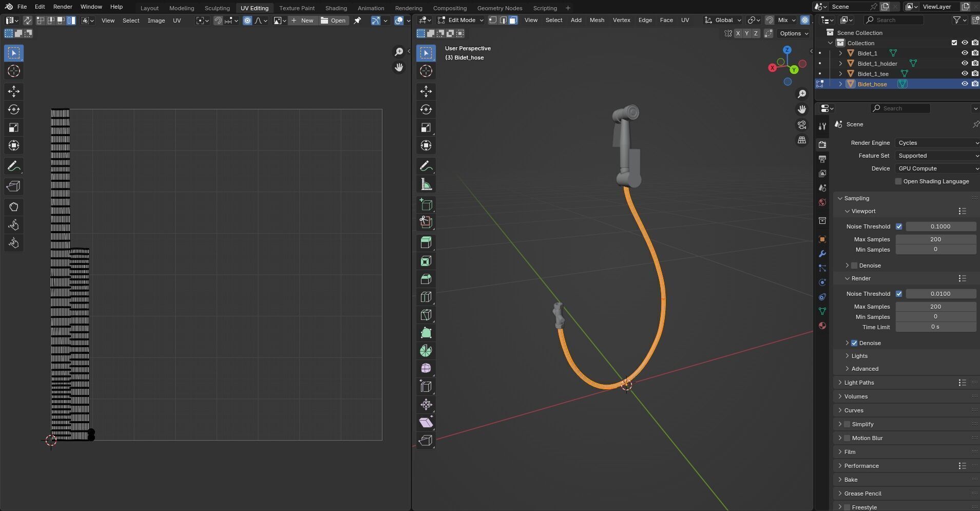Select the Relax tool in the UV editor
This screenshot has width=980, height=511.
(14, 225)
